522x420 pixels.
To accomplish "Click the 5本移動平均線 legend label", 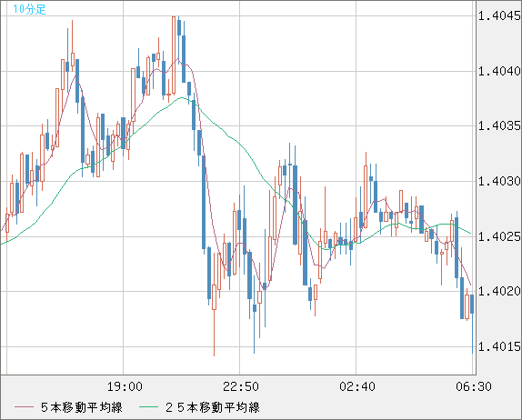I will pyautogui.click(x=82, y=407).
